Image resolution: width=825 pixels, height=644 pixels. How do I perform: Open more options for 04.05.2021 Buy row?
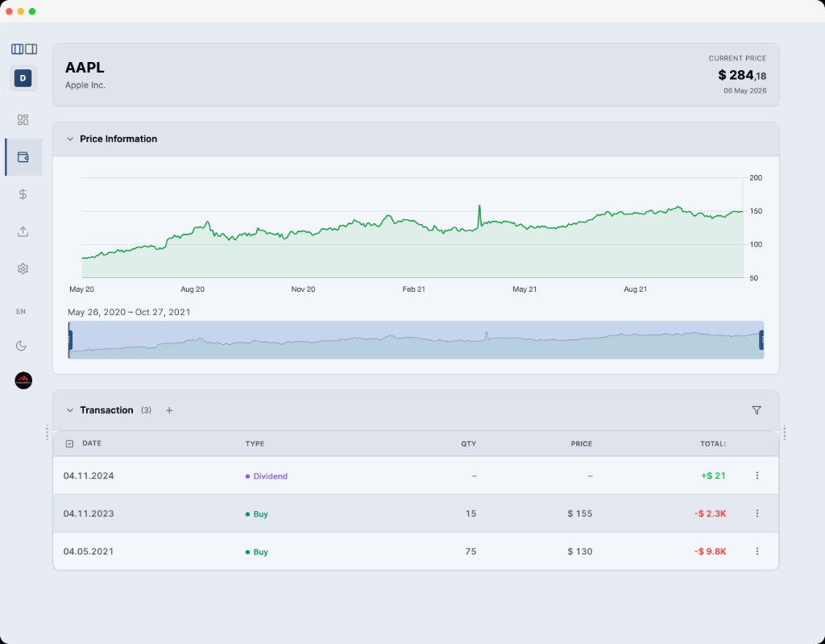click(x=757, y=551)
